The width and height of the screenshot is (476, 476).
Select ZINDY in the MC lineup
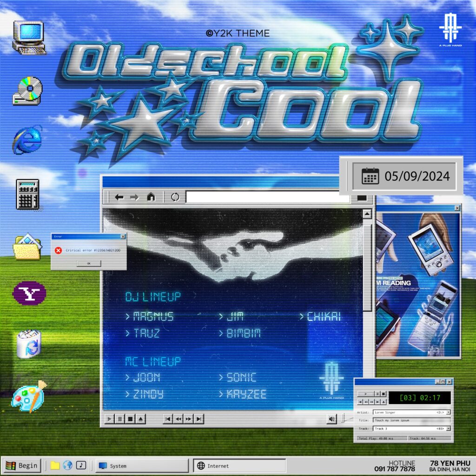pyautogui.click(x=148, y=394)
